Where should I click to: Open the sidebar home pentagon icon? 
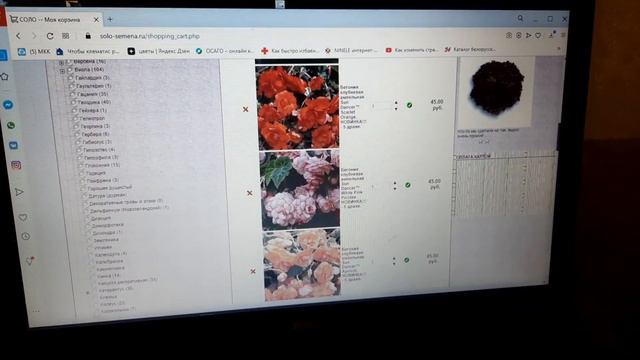tap(4, 76)
